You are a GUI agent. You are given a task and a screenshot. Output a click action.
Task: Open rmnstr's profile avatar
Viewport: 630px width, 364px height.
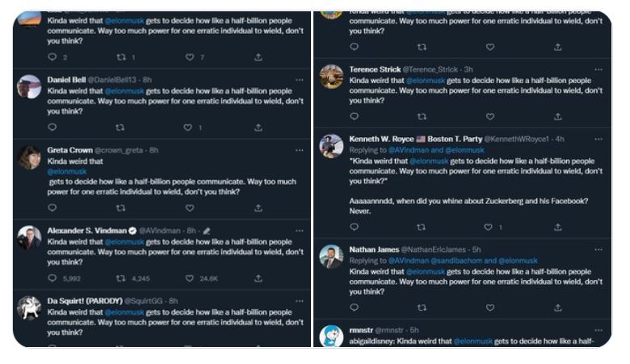point(331,336)
